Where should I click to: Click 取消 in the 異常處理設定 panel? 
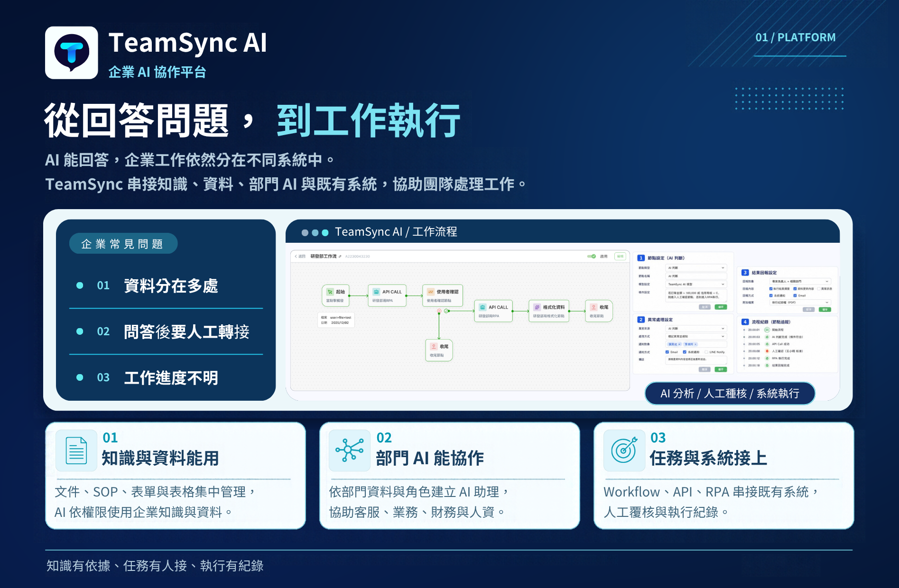704,369
